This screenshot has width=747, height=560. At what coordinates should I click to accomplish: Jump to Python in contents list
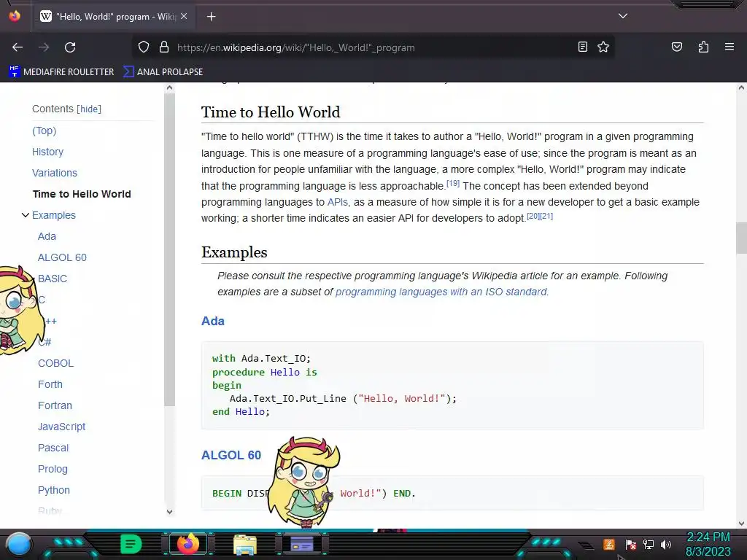tap(53, 490)
